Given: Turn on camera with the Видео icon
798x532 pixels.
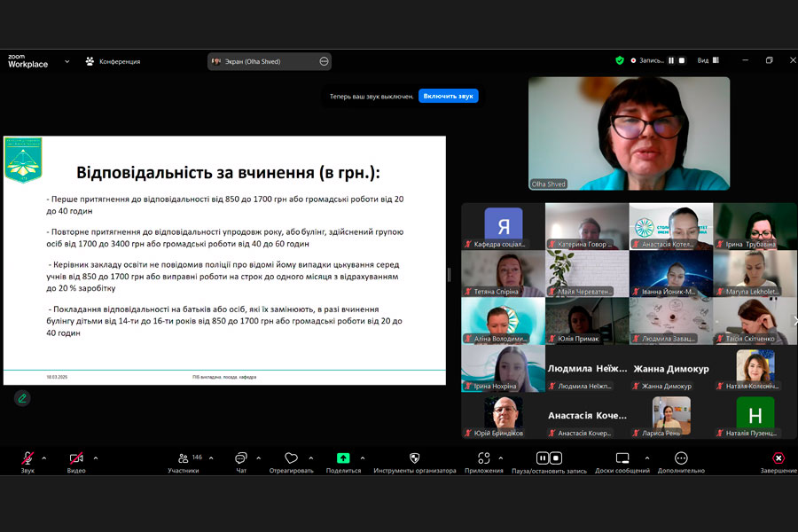Looking at the screenshot, I should tap(76, 458).
